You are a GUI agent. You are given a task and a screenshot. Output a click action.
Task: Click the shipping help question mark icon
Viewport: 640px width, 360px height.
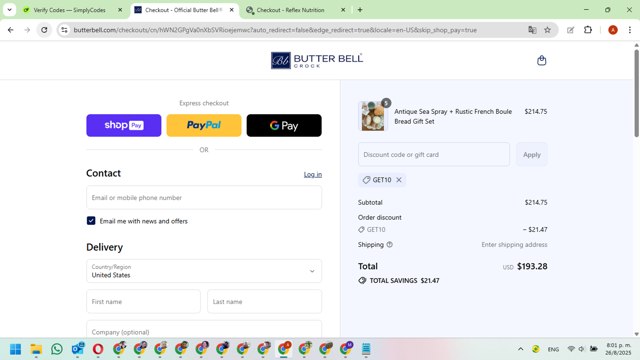tap(389, 244)
